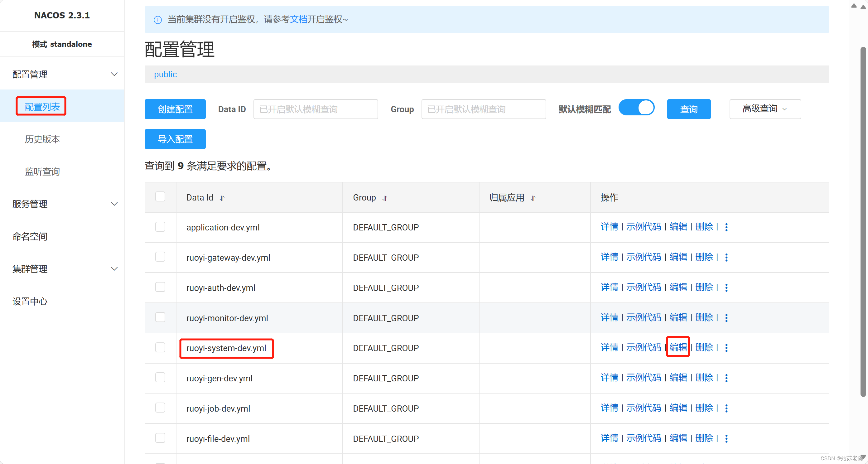Open 配置列表 in the sidebar

[x=42, y=106]
